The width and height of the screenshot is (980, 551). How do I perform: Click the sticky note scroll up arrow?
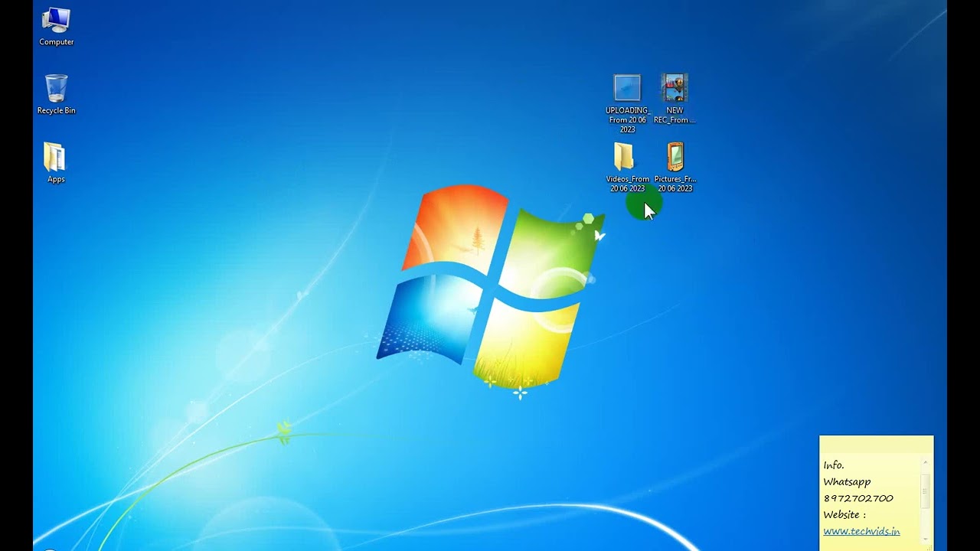point(925,462)
